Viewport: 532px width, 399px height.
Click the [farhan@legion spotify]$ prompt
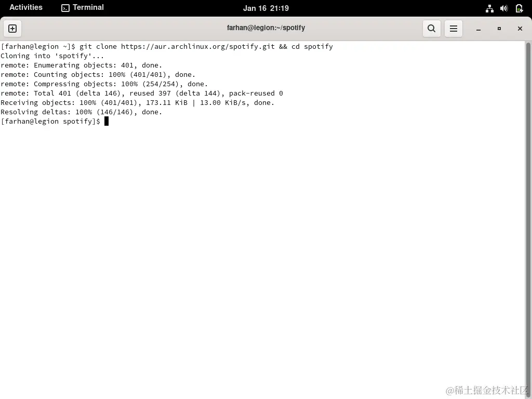pyautogui.click(x=49, y=121)
